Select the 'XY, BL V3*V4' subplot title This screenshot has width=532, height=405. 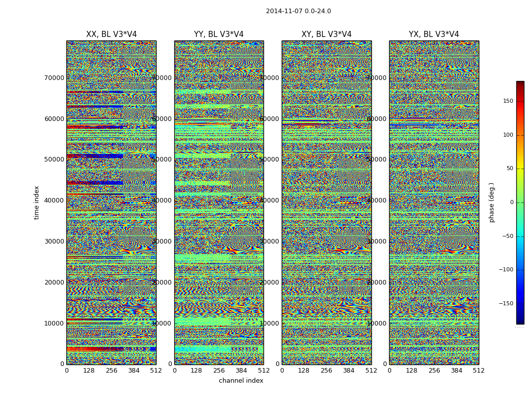coord(326,34)
